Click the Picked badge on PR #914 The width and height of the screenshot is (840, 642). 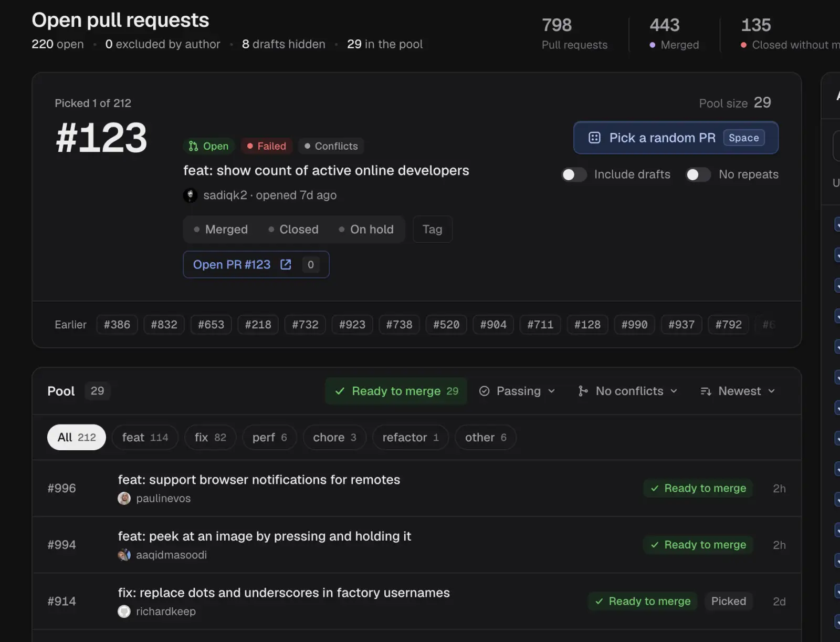729,601
